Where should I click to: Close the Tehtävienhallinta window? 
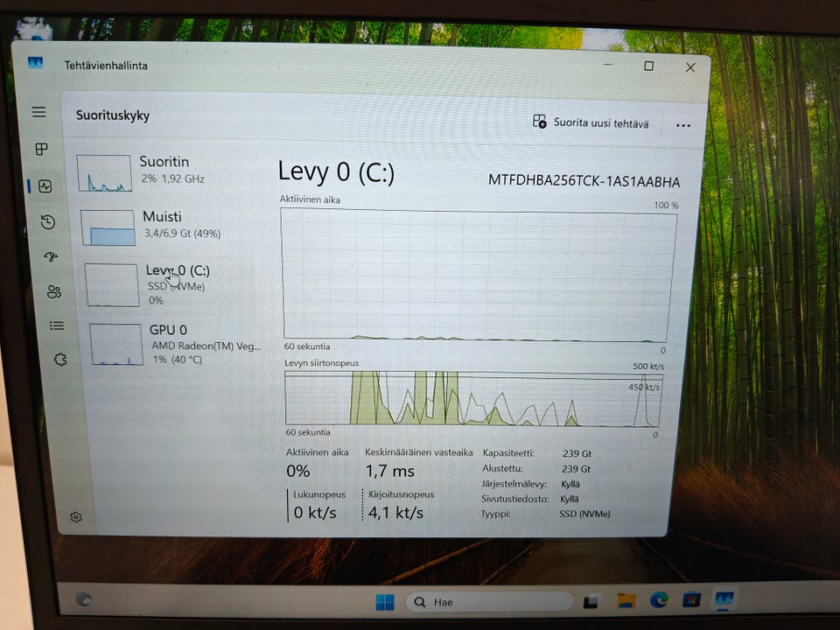click(x=690, y=67)
